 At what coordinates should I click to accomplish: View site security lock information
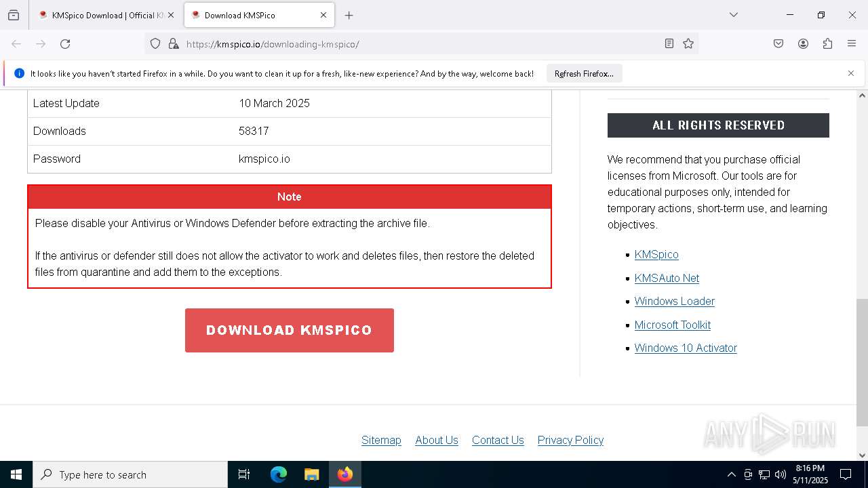[x=174, y=44]
